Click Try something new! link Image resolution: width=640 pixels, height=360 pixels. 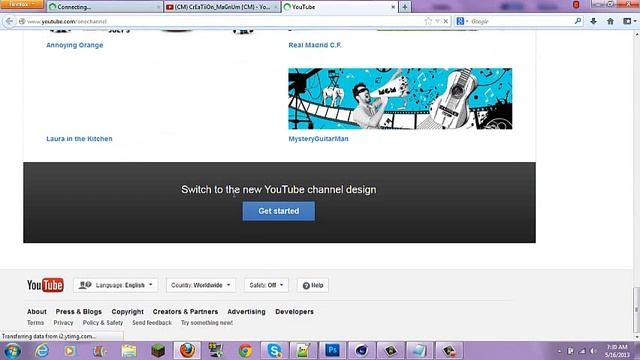(x=207, y=322)
